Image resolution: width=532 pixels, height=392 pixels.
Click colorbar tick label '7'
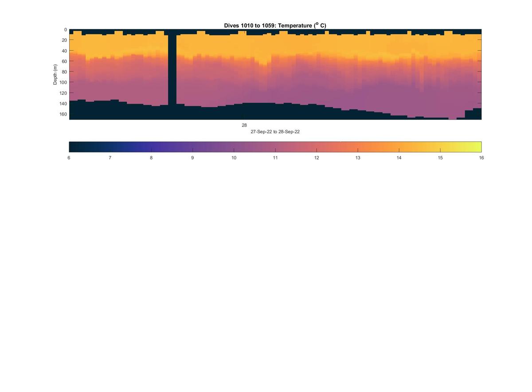coord(110,158)
